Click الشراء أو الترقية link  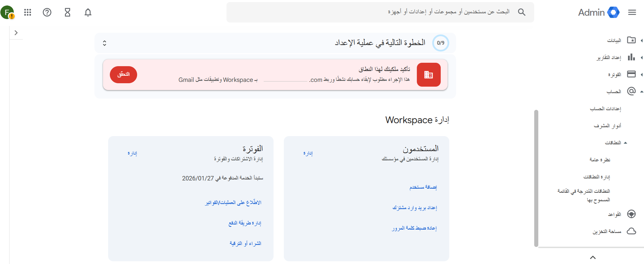246,244
